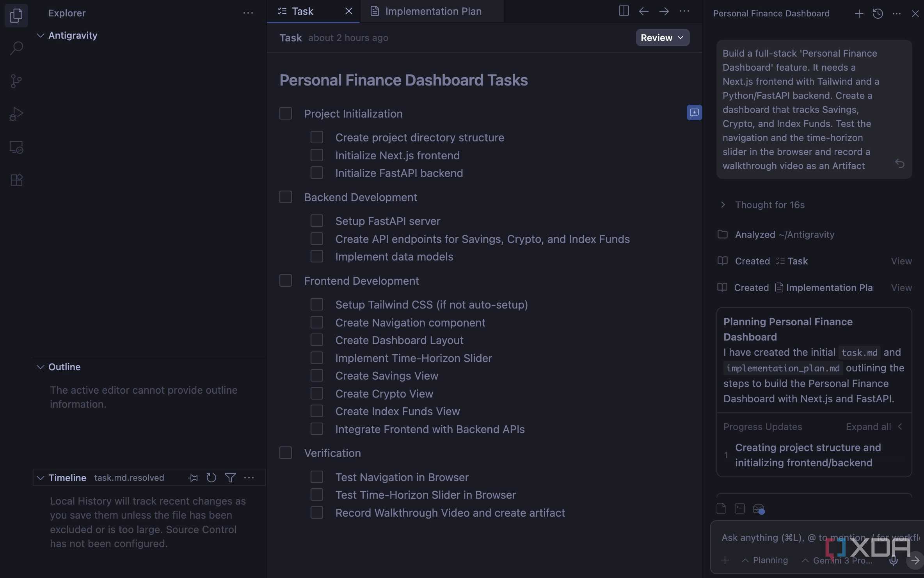Open file icon above chat input
924x578 pixels.
pos(721,508)
